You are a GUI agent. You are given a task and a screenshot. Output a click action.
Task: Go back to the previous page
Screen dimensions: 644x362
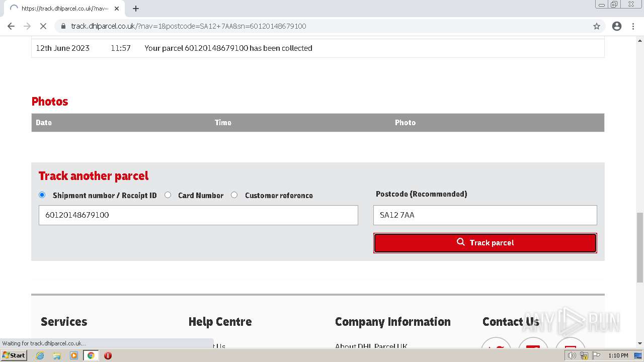11,26
